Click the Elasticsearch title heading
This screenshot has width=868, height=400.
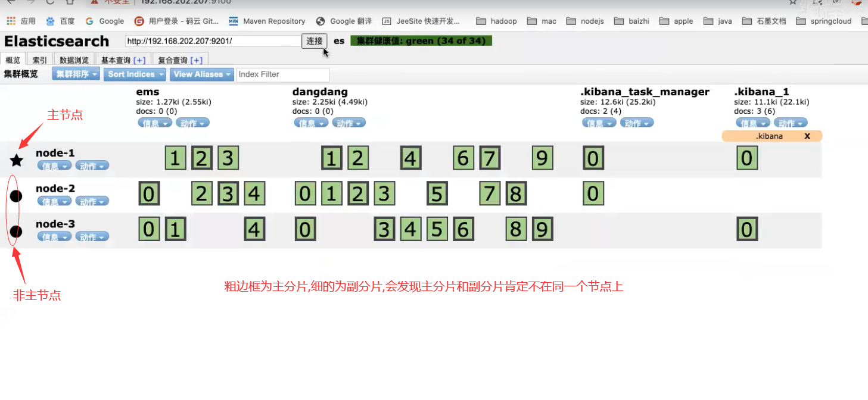coord(57,41)
